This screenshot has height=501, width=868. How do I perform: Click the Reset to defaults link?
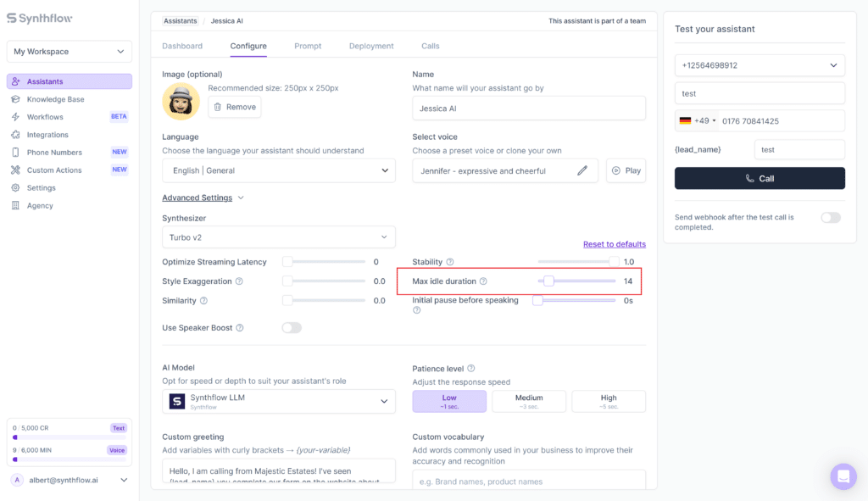(616, 243)
